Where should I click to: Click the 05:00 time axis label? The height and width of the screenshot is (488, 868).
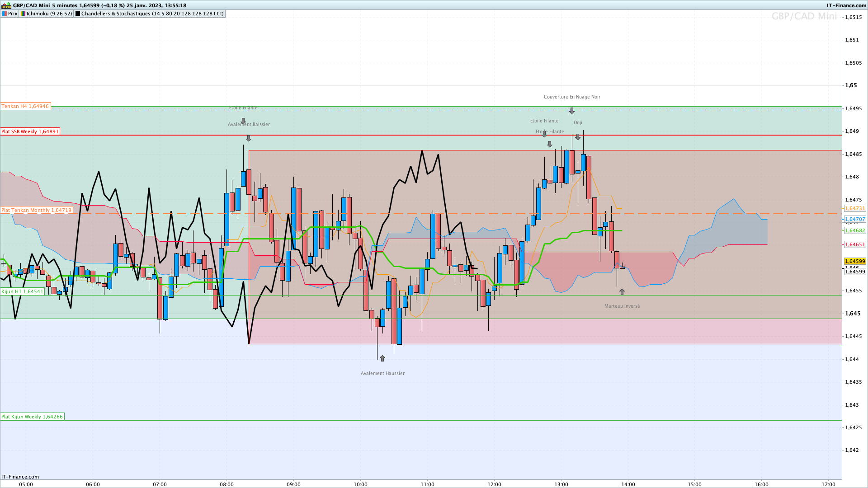[26, 484]
